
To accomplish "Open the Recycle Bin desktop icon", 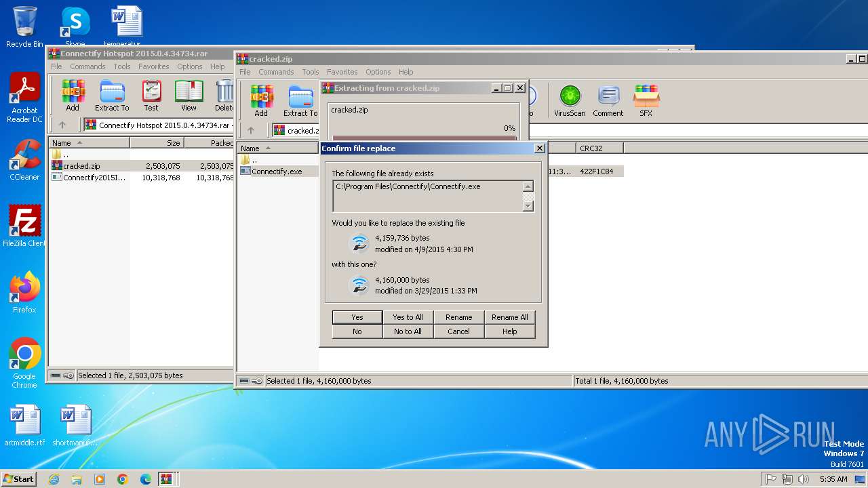I will (24, 27).
